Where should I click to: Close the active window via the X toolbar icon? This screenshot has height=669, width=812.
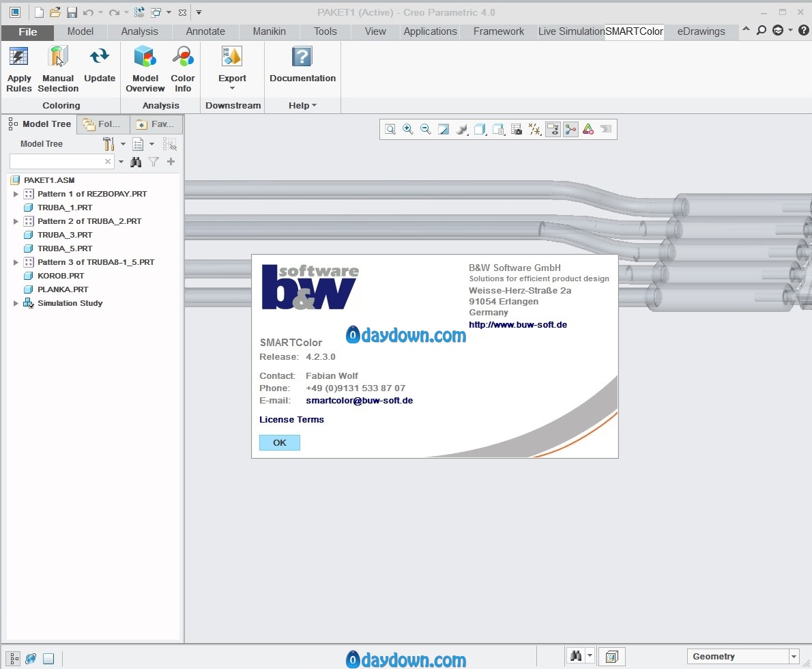point(182,12)
